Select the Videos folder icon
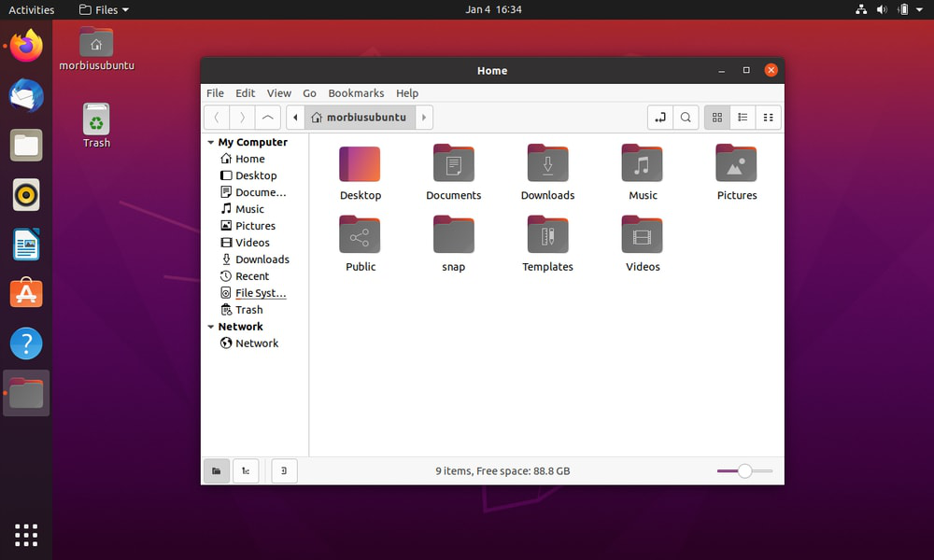This screenshot has width=934, height=560. point(643,235)
